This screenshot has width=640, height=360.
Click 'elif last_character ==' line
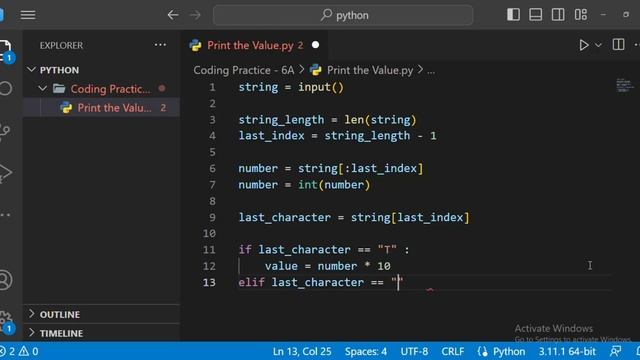tap(321, 282)
